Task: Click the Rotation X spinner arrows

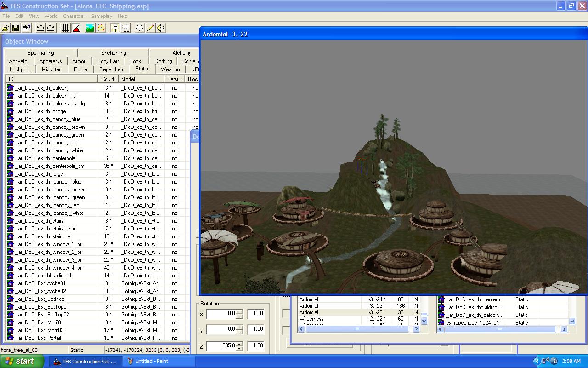Action: coord(239,314)
